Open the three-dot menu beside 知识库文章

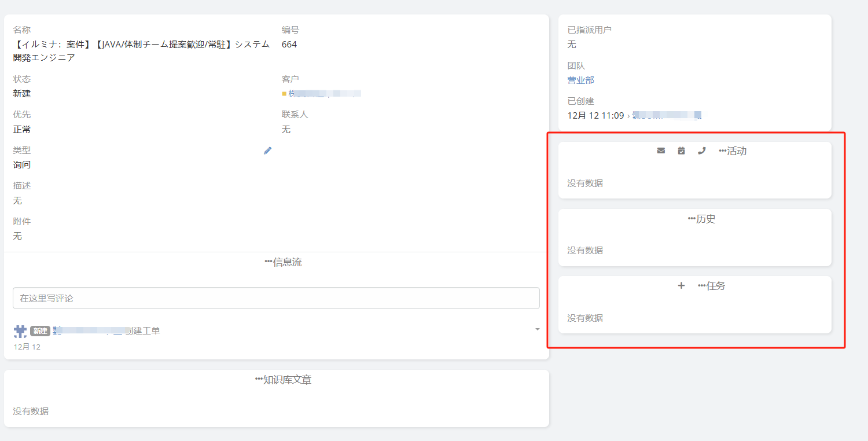click(259, 380)
